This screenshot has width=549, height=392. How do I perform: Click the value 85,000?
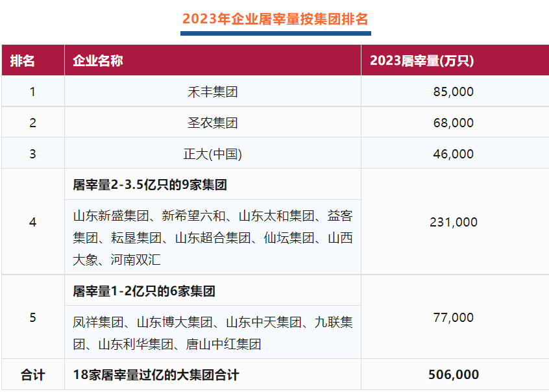coord(453,92)
